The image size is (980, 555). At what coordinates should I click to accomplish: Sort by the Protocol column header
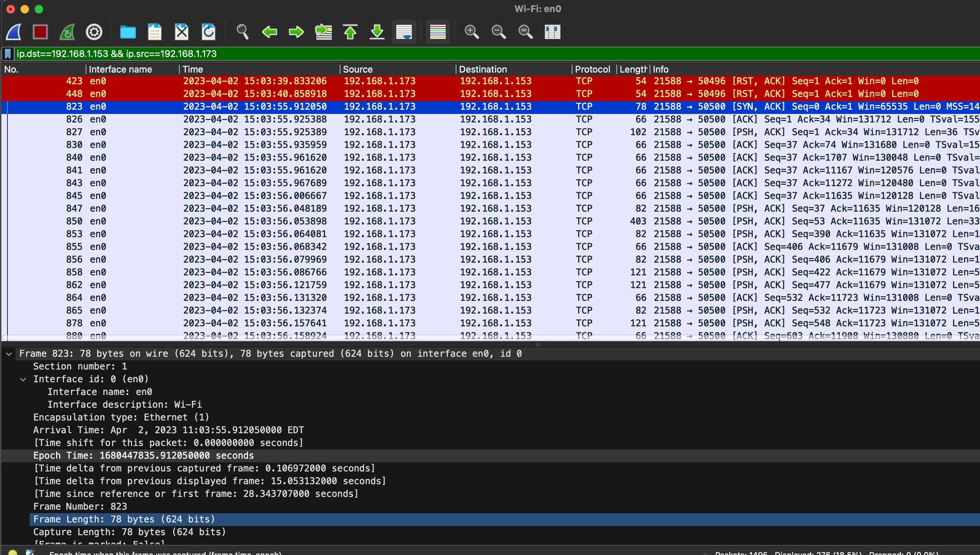pyautogui.click(x=594, y=69)
